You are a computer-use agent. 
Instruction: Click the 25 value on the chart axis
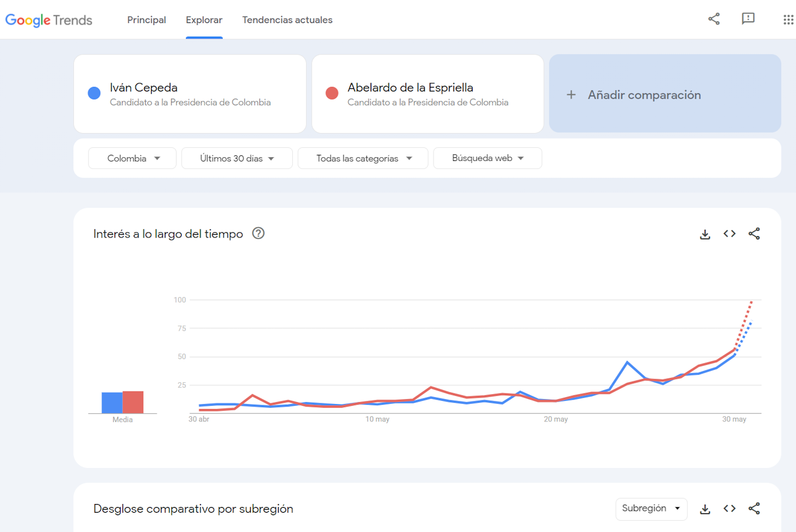click(x=182, y=385)
